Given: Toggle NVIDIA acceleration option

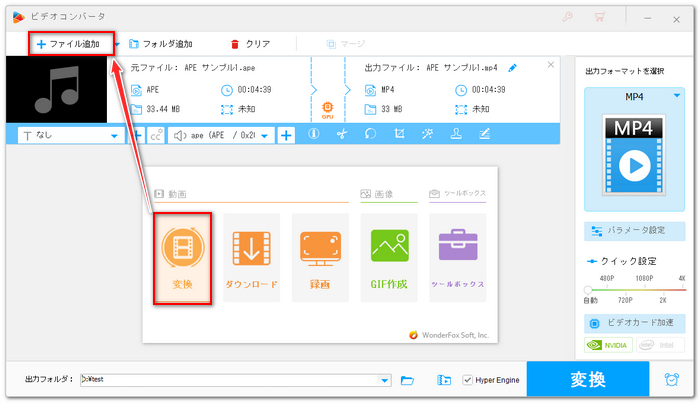Looking at the screenshot, I should click(x=608, y=345).
